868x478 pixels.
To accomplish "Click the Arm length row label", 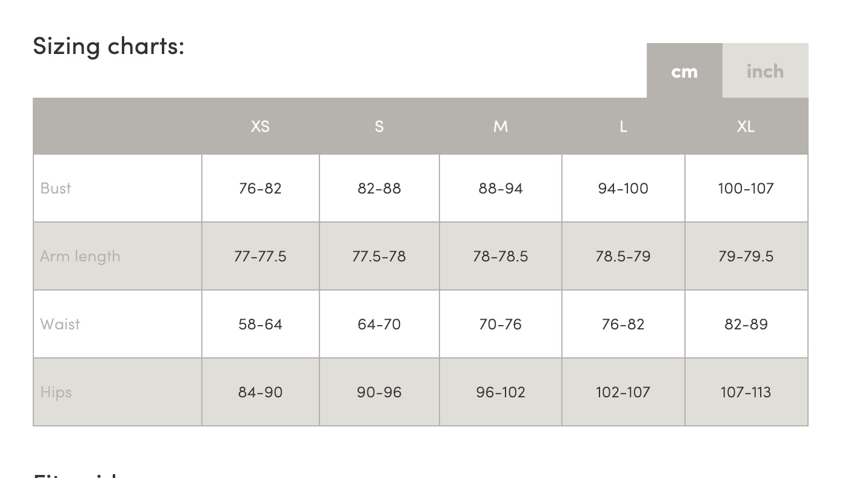I will (80, 256).
